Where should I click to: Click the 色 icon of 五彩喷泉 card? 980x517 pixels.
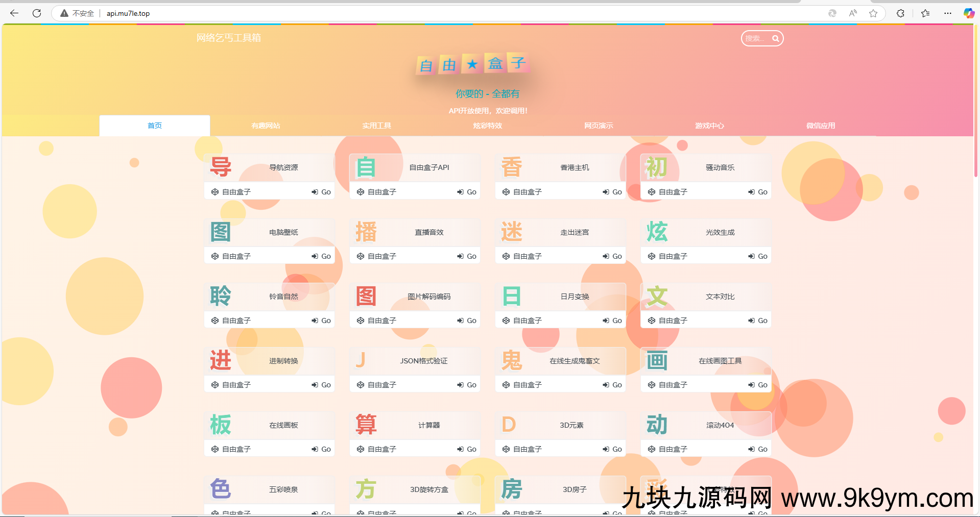tap(221, 489)
